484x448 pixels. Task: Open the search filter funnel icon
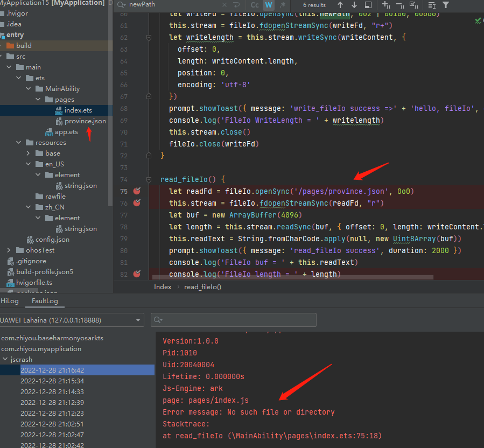[446, 5]
